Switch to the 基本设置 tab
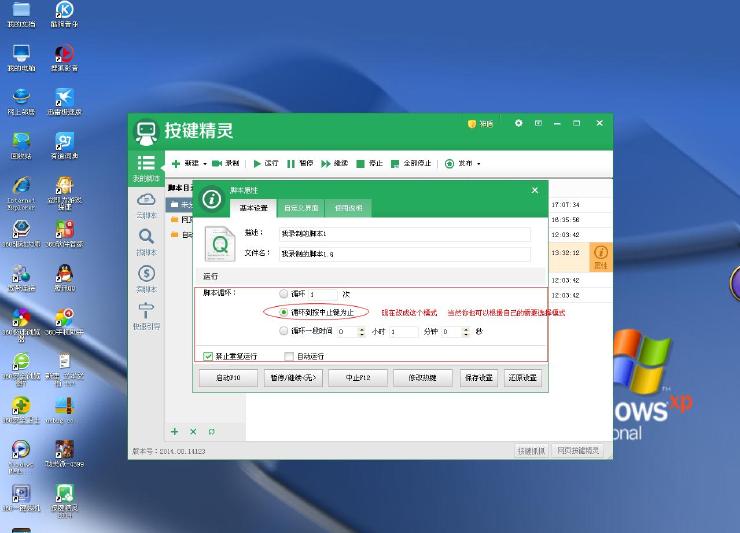740x533 pixels. pyautogui.click(x=253, y=208)
